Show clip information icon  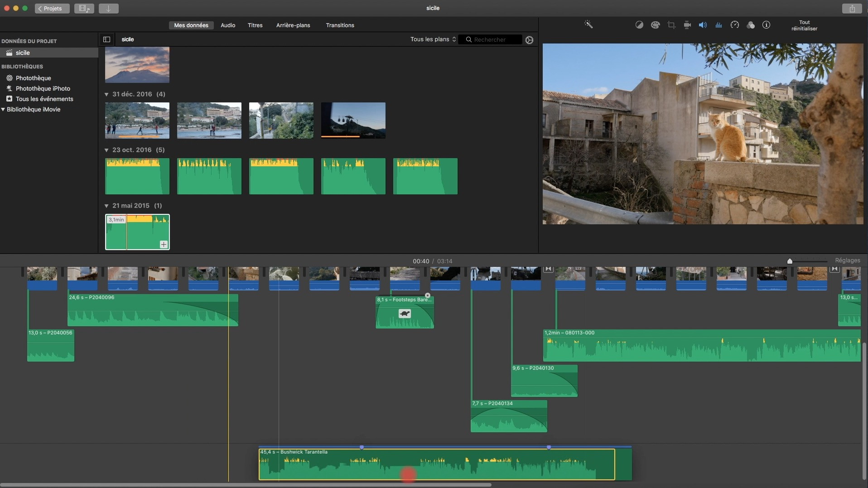click(766, 25)
